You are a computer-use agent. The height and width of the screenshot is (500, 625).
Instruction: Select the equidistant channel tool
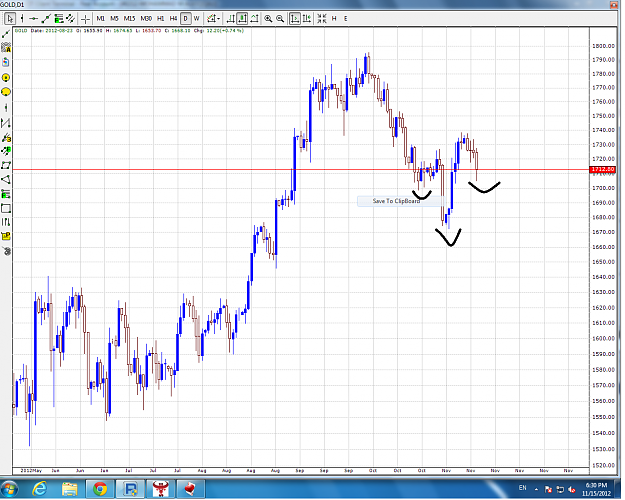click(x=71, y=19)
